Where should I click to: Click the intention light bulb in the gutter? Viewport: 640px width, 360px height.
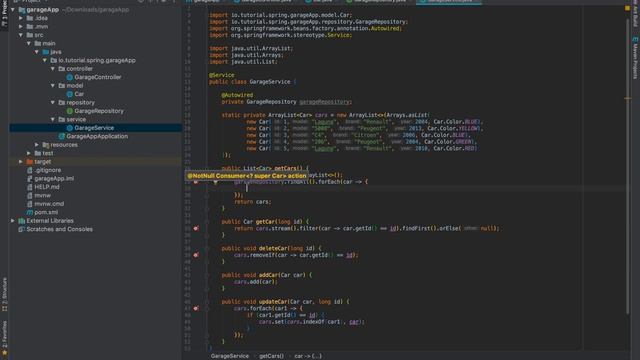216,182
